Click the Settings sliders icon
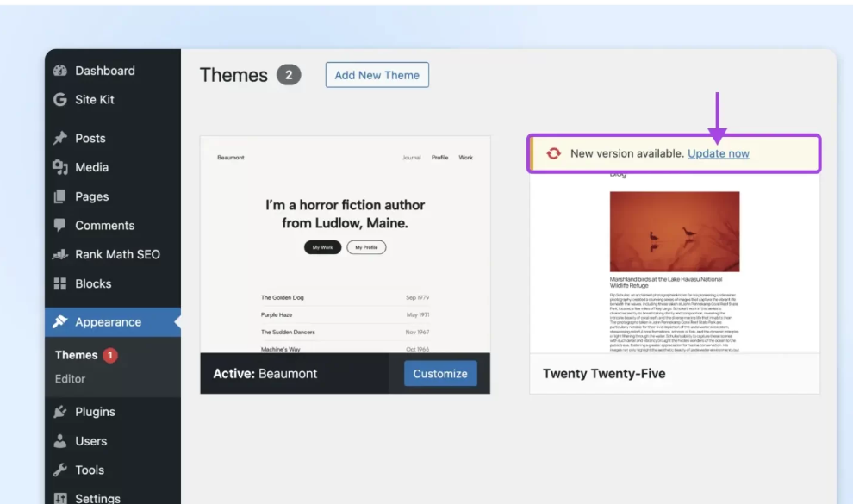 59,498
